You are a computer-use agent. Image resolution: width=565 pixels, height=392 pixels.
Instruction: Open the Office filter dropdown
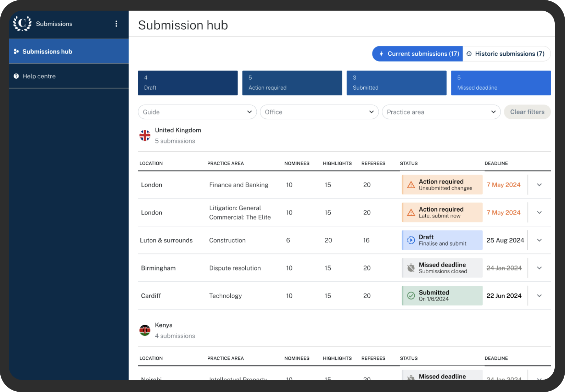click(x=319, y=112)
